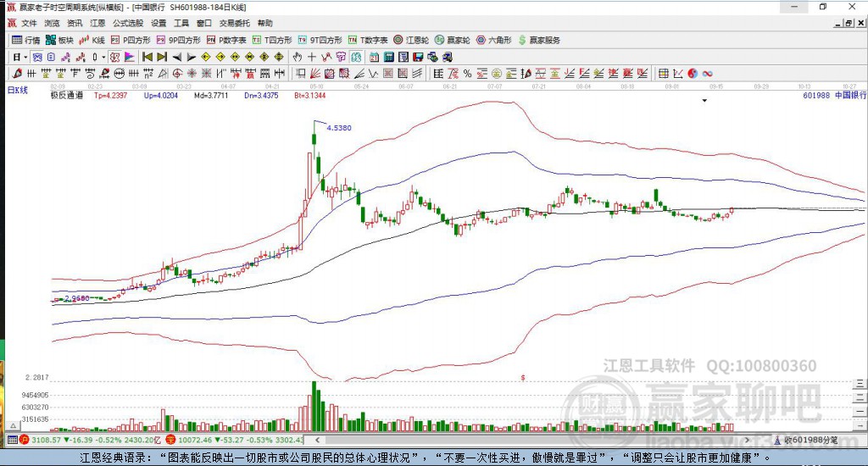Open the 帮助 menu
868x466 pixels.
[x=265, y=23]
